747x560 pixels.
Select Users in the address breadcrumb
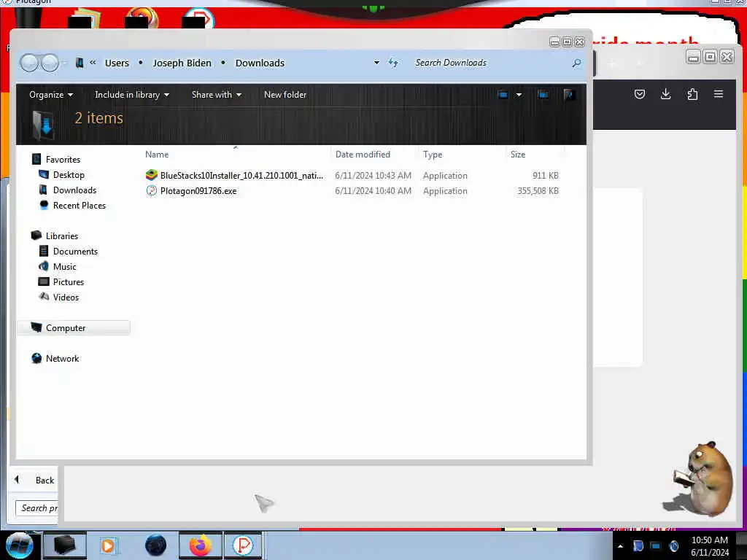coord(117,63)
